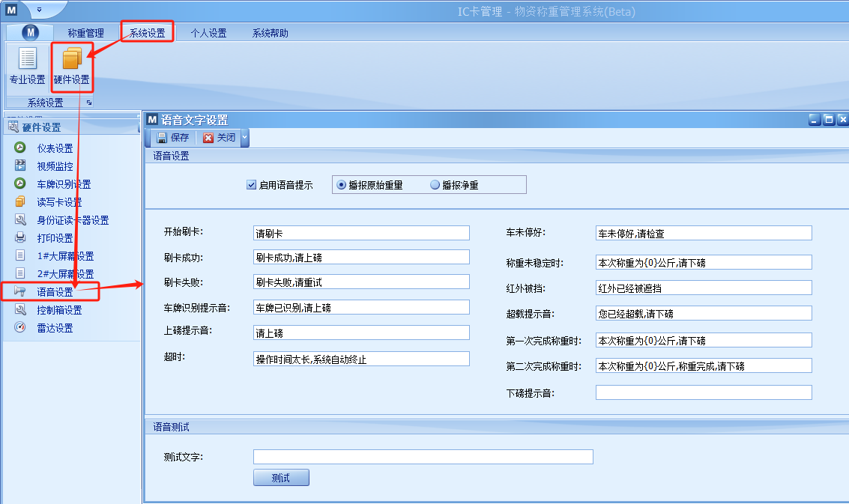This screenshot has width=849, height=504.
Task: Click the 刷卡成功 input field
Action: coord(361,257)
